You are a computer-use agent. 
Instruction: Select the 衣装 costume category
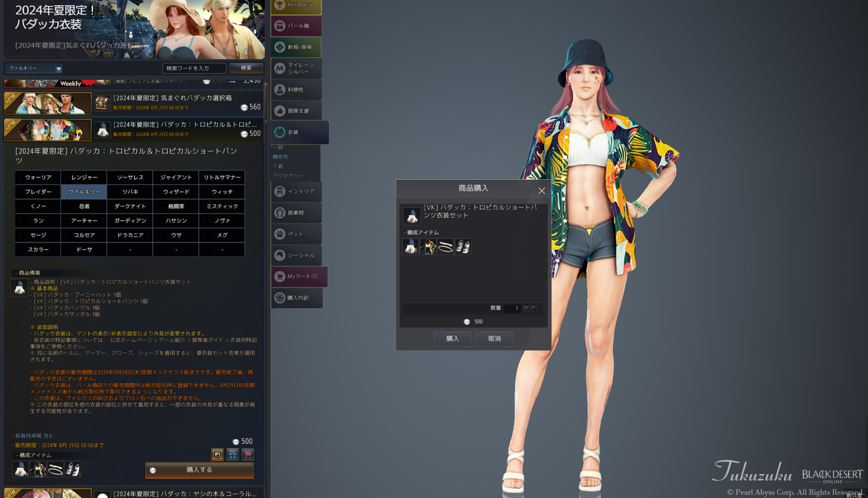(300, 132)
